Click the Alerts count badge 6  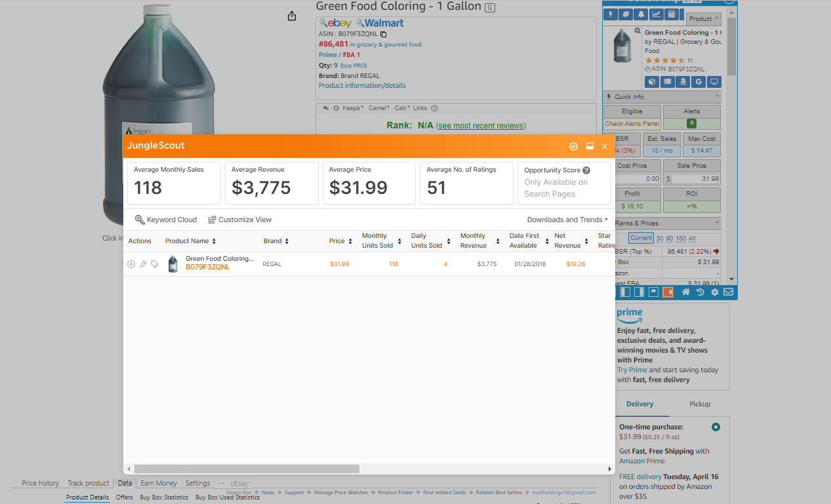click(691, 123)
